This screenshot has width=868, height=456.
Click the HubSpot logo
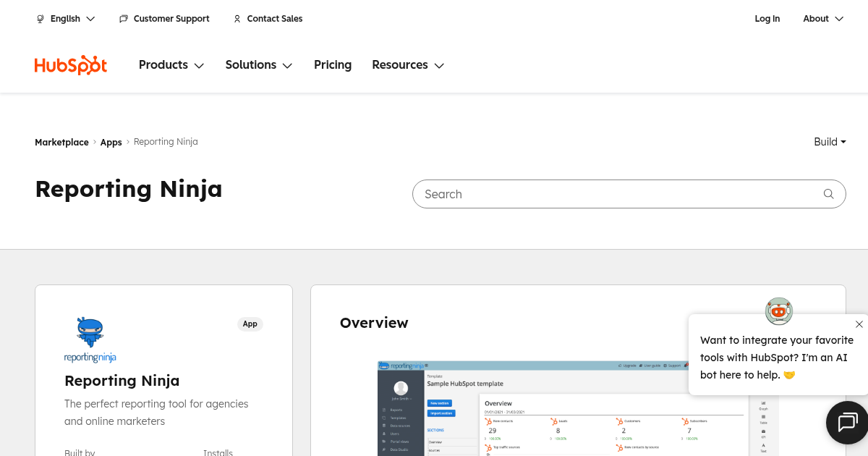[71, 65]
